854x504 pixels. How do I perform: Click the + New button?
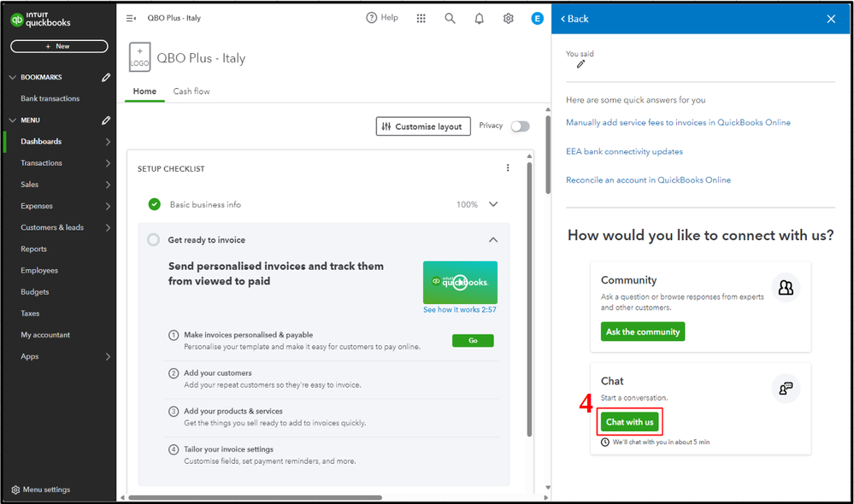(x=59, y=46)
